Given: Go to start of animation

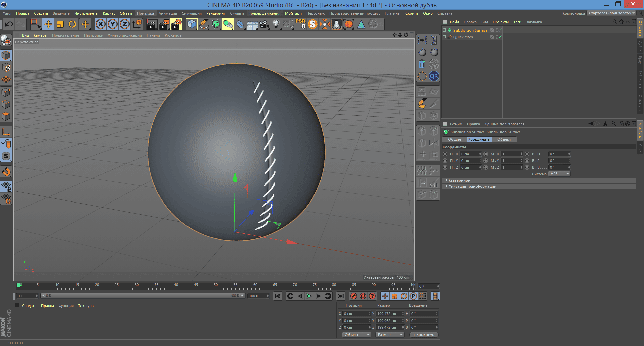Looking at the screenshot, I should point(278,296).
